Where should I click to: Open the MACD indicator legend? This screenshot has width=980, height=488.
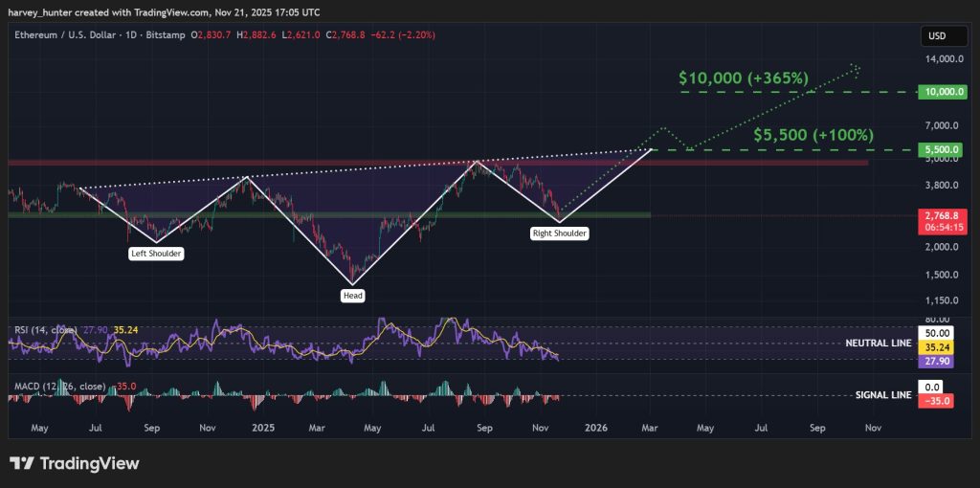tap(59, 388)
